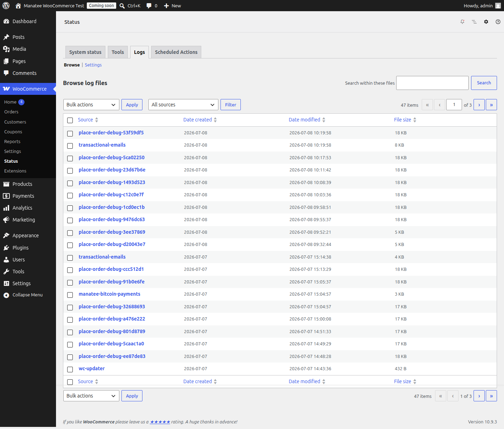Screen dimensions: 504x429
Task: Click the Filter button
Action: [x=231, y=105]
